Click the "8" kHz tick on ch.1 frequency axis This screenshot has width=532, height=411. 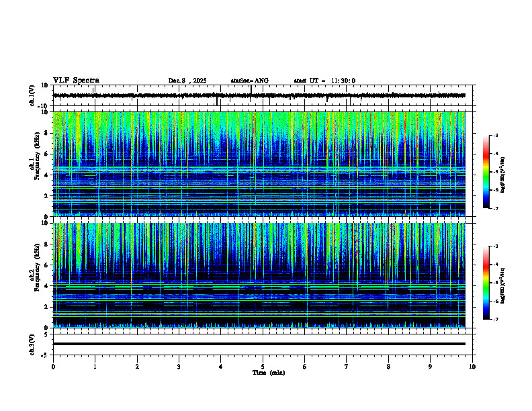(48, 133)
